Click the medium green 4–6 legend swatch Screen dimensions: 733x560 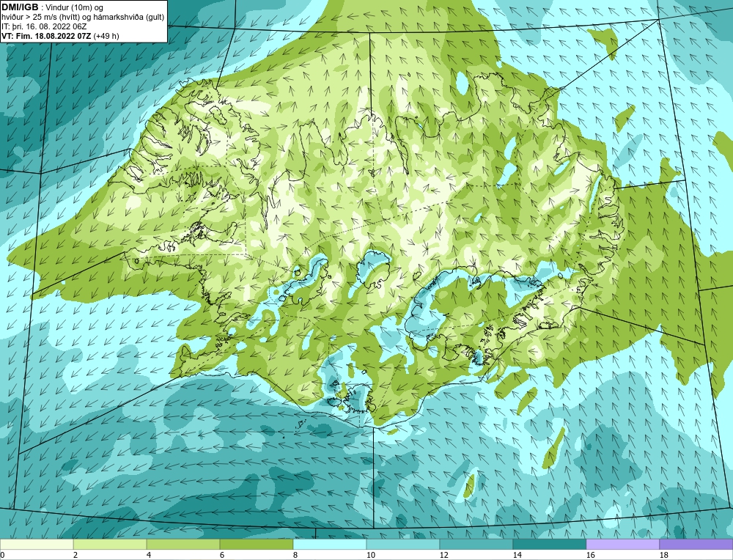(x=183, y=544)
